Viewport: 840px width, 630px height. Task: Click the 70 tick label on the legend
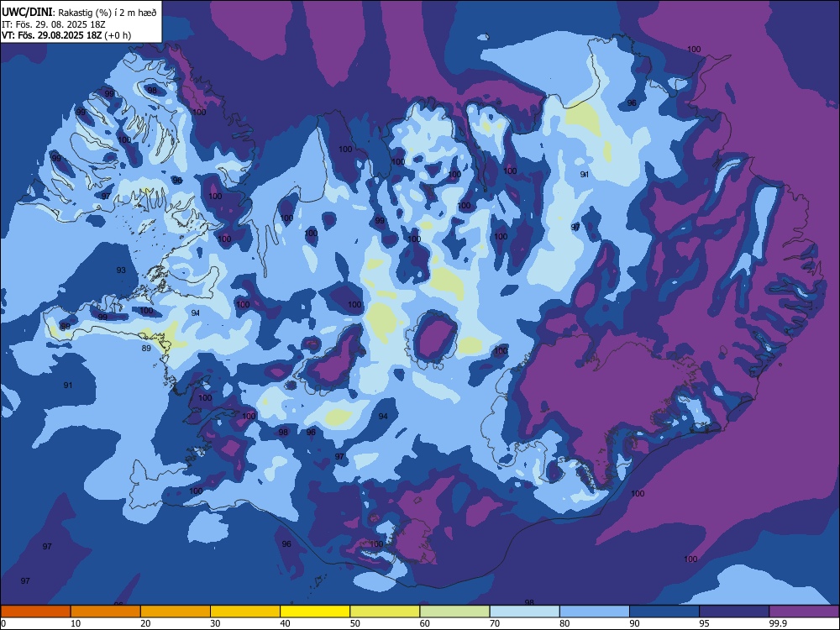click(x=495, y=623)
